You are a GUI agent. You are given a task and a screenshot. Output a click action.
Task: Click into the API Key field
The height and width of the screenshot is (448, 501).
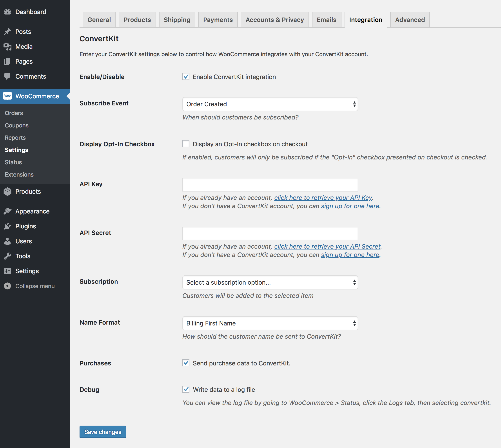click(x=270, y=185)
